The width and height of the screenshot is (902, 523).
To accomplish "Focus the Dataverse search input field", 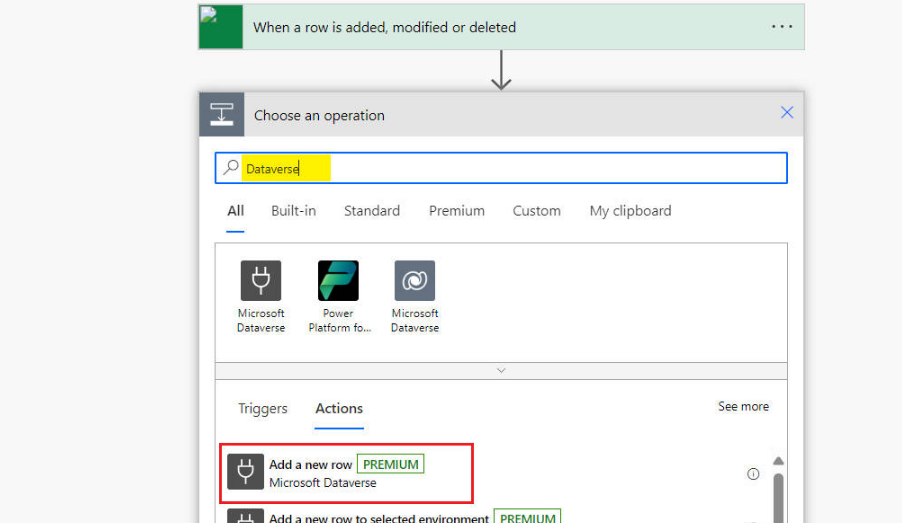I will pyautogui.click(x=501, y=168).
